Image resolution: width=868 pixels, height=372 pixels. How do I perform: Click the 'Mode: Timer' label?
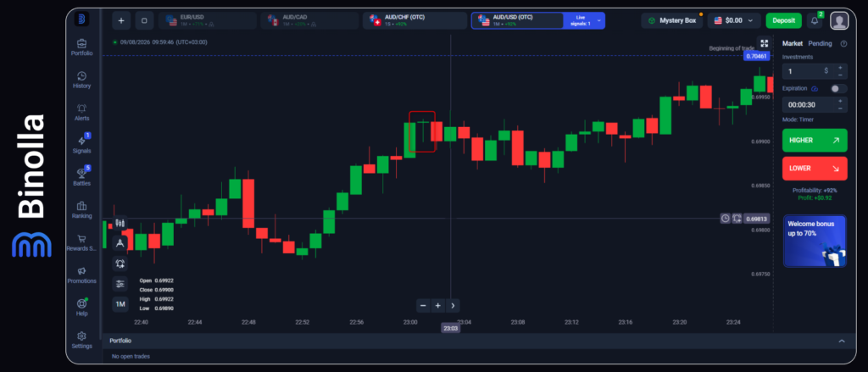(x=798, y=119)
